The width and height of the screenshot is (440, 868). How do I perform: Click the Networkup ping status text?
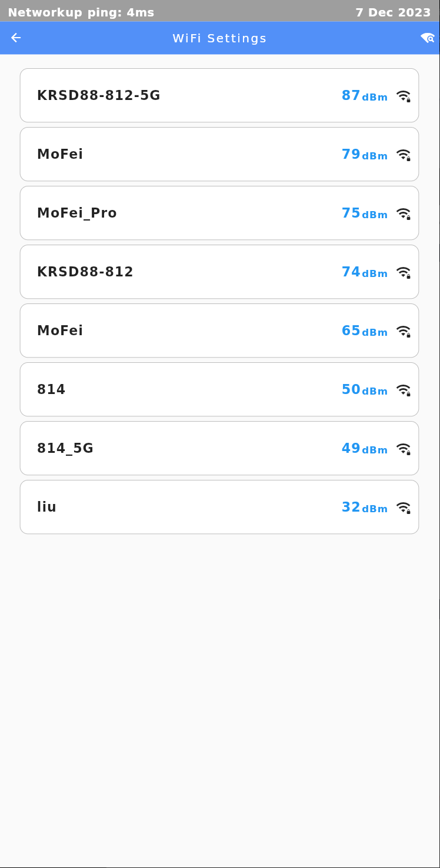81,12
